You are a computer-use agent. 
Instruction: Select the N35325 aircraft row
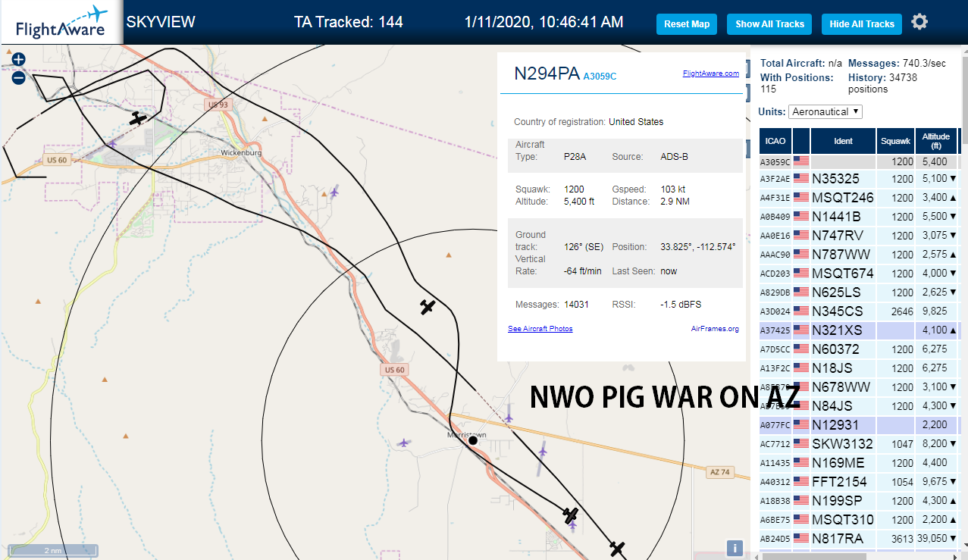coord(860,179)
